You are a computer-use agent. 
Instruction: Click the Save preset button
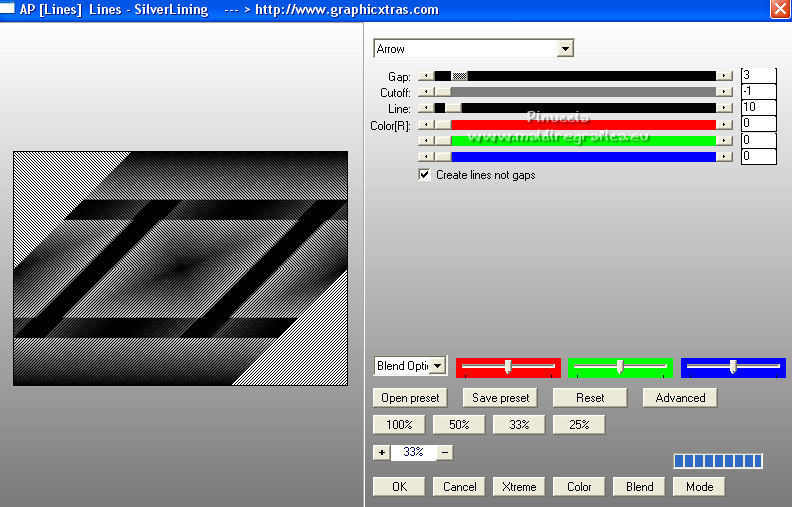click(x=500, y=398)
